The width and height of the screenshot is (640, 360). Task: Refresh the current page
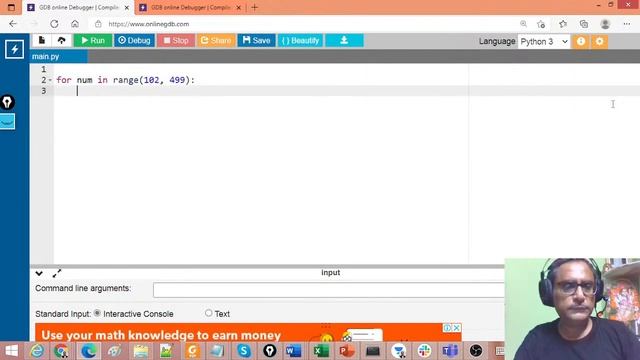click(54, 24)
